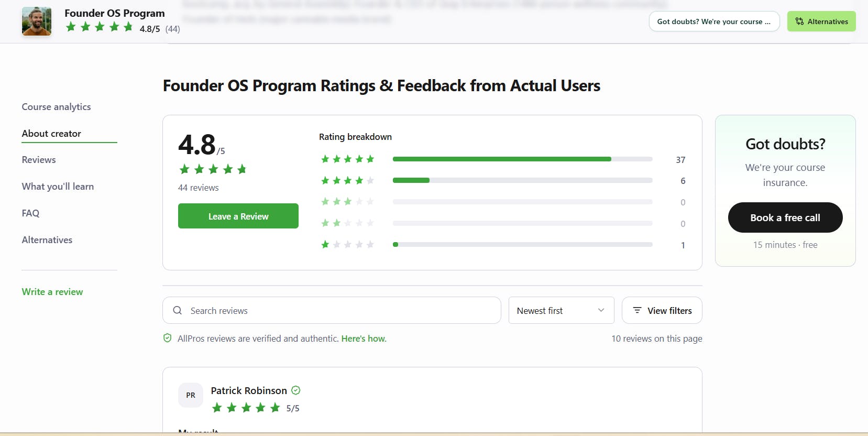Click the 'Got doubts? We're your course' header button
Viewport: 868px width, 436px height.
point(715,21)
